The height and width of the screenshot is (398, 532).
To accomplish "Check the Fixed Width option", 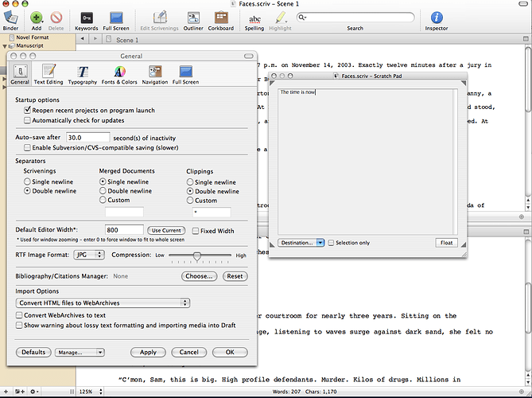I will click(196, 231).
